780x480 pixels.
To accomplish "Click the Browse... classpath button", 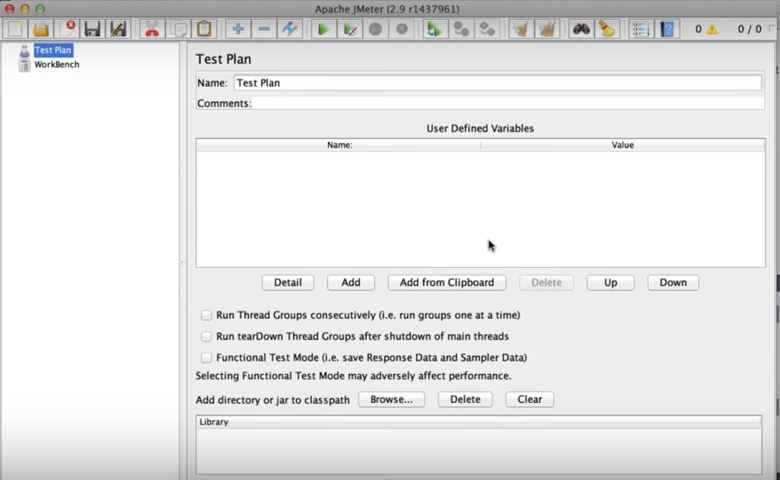I will pos(391,399).
